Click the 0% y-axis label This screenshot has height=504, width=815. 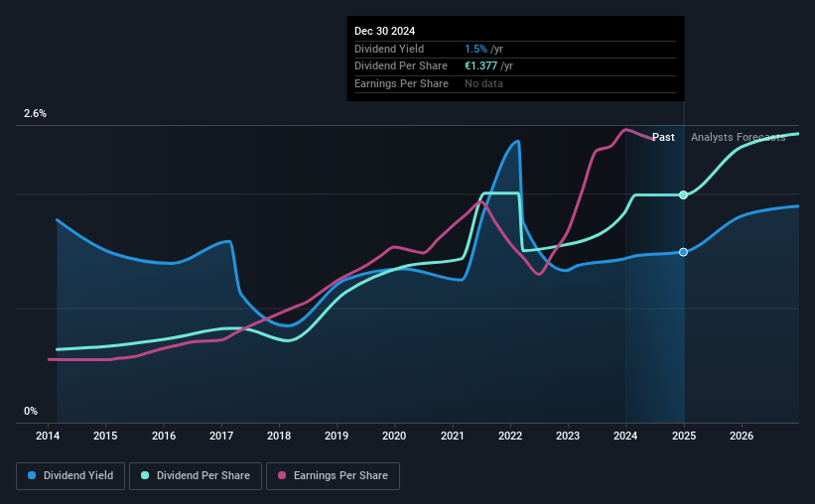[31, 411]
